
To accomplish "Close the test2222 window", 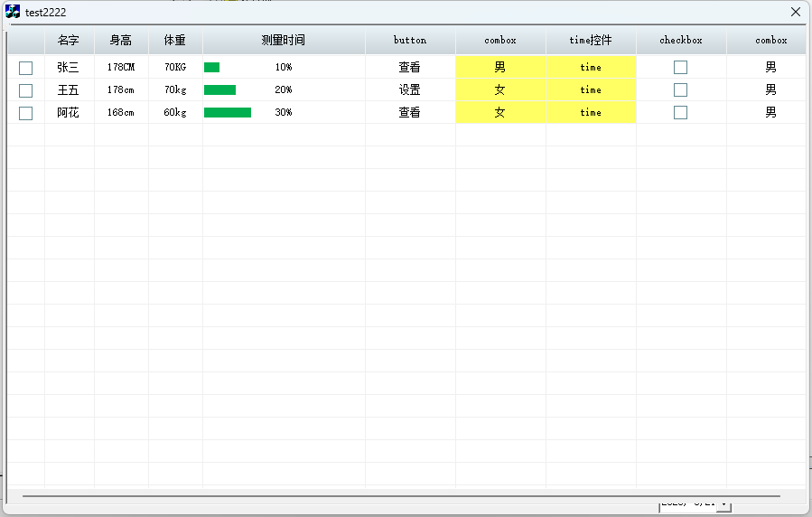I will pos(796,12).
